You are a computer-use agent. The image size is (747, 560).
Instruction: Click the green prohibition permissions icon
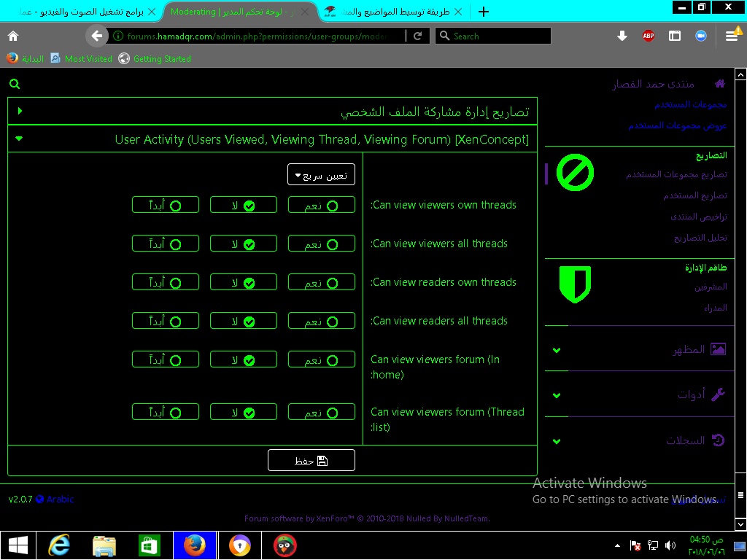point(575,174)
